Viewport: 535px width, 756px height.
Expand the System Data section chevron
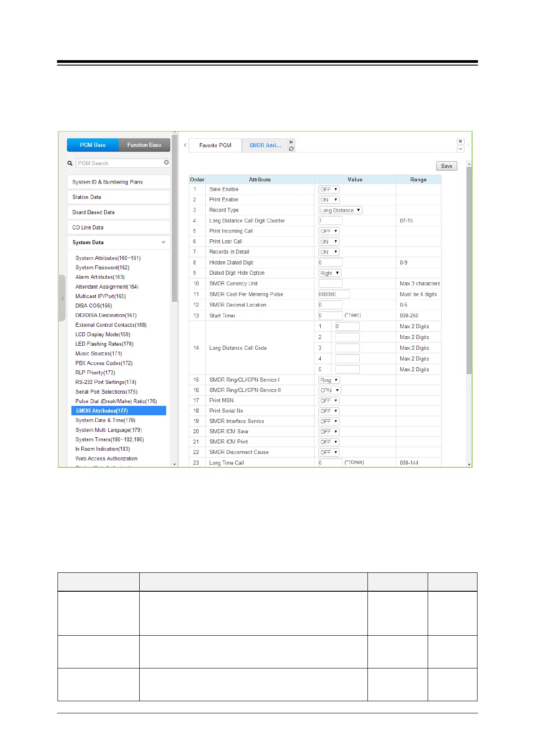click(x=163, y=242)
